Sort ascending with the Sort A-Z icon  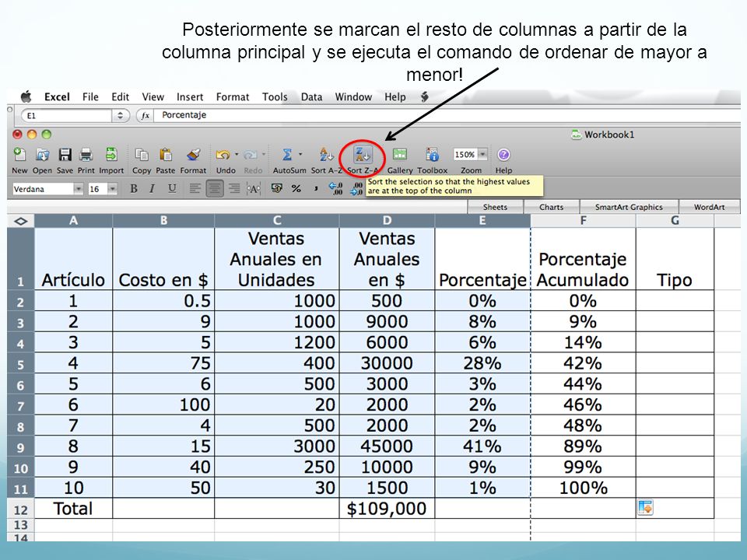[326, 154]
